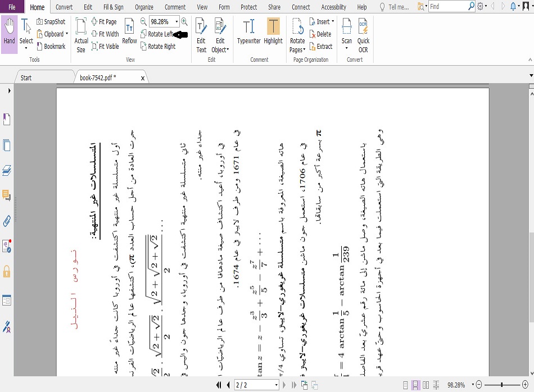The image size is (534, 392).
Task: Open the Layers panel in sidebar
Action: click(x=7, y=170)
